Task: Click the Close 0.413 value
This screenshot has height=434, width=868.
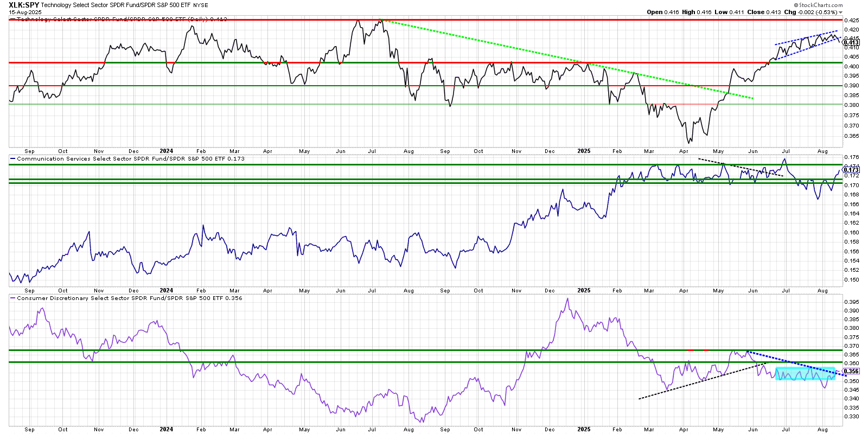Action: (764, 12)
